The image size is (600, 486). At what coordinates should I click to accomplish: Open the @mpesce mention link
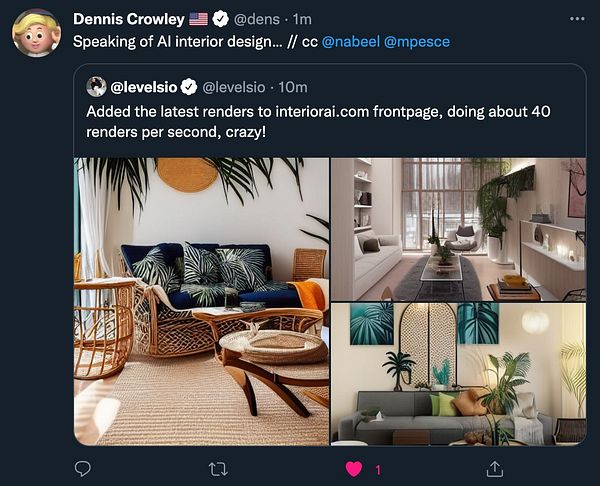[x=416, y=41]
